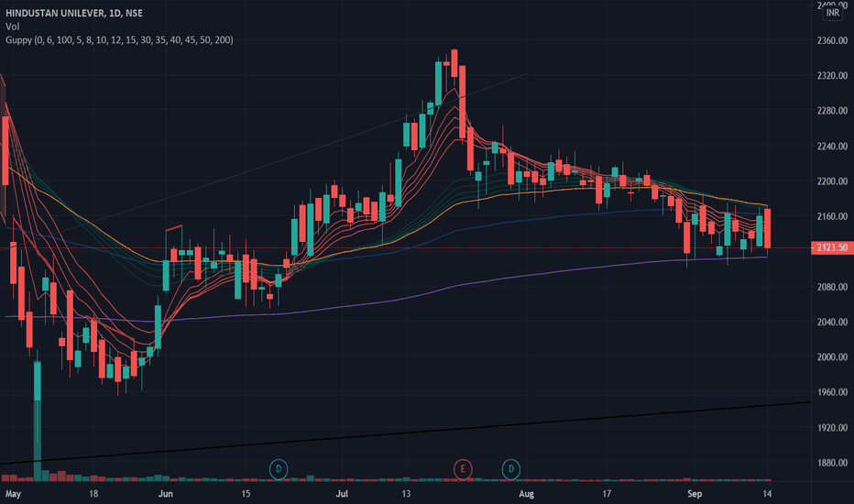Click the 2160.00 price axis label

[832, 216]
